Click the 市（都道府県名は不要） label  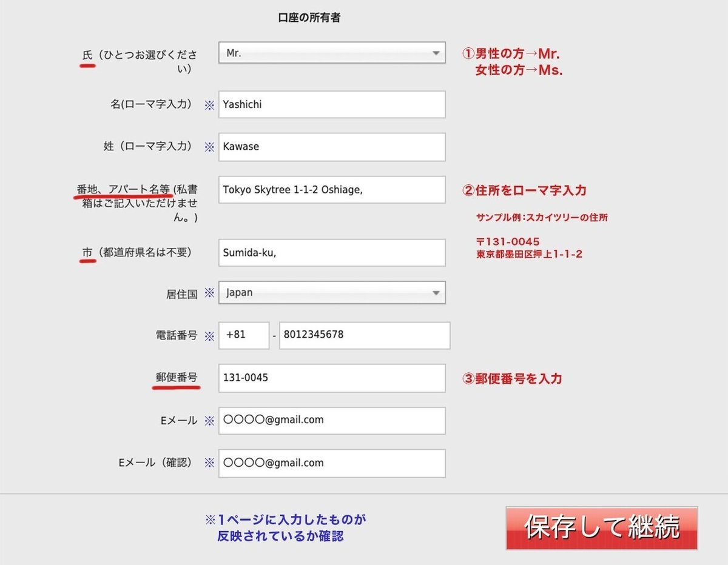click(137, 253)
